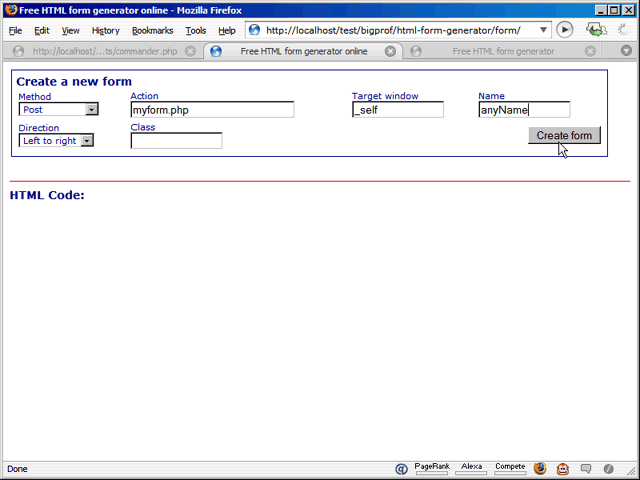Viewport: 640px width, 480px height.
Task: Open the Help menu
Action: [x=227, y=31]
